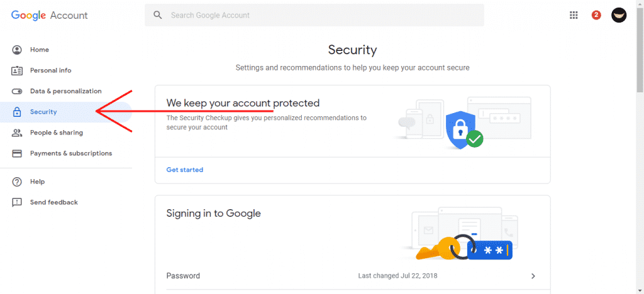Click the Get started link
The height and width of the screenshot is (294, 644).
[x=184, y=170]
